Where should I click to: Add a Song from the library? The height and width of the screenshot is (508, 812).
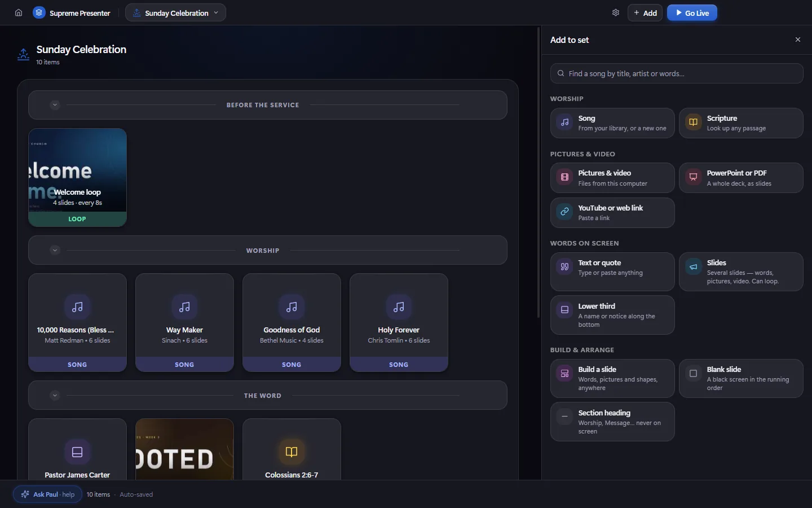[x=612, y=123]
